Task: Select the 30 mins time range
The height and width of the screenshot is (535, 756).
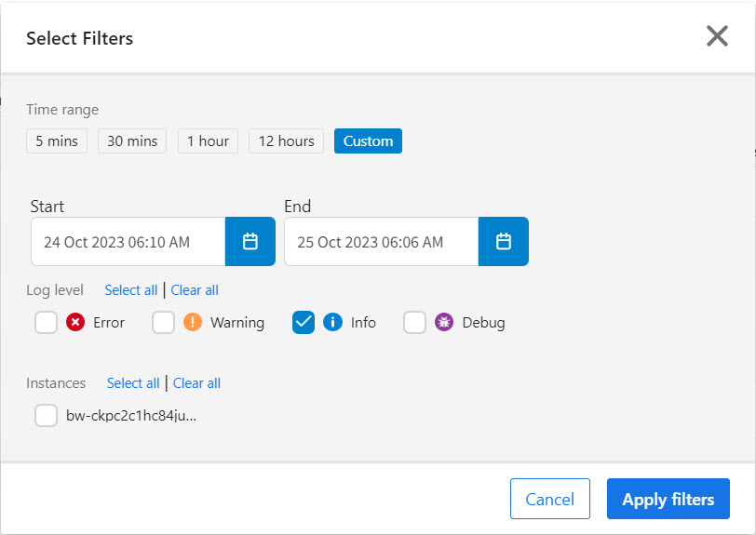Action: [x=132, y=141]
